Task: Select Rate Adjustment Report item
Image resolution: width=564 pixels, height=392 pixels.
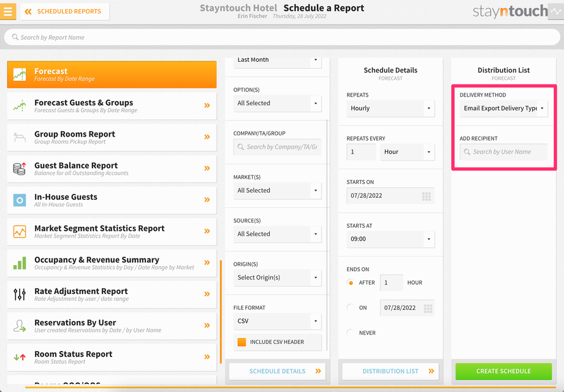Action: 112,294
